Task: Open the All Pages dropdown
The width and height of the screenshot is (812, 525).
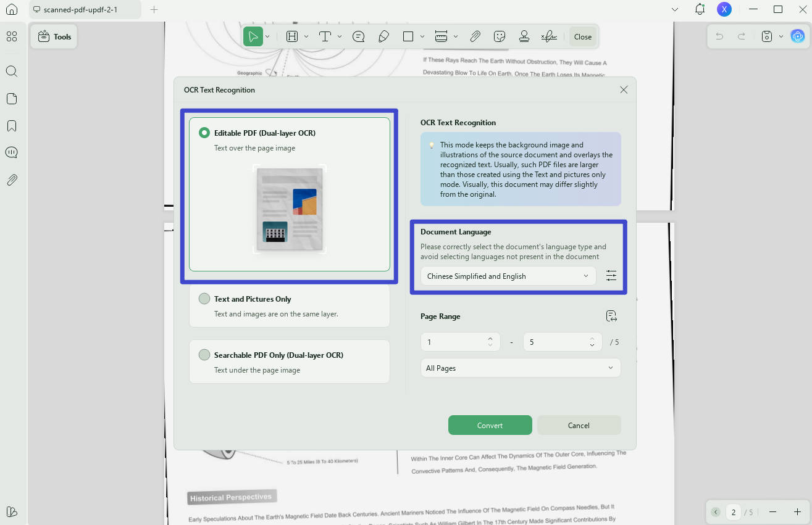Action: coord(521,368)
